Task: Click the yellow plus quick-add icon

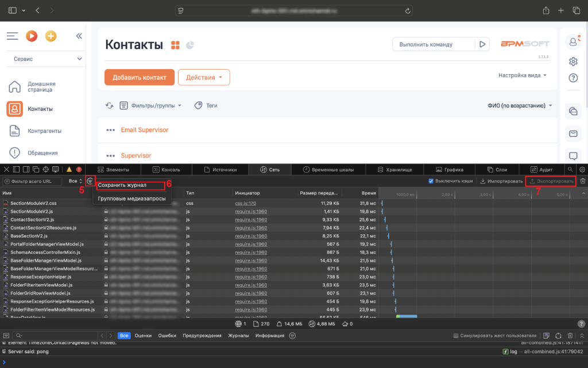Action: click(51, 36)
